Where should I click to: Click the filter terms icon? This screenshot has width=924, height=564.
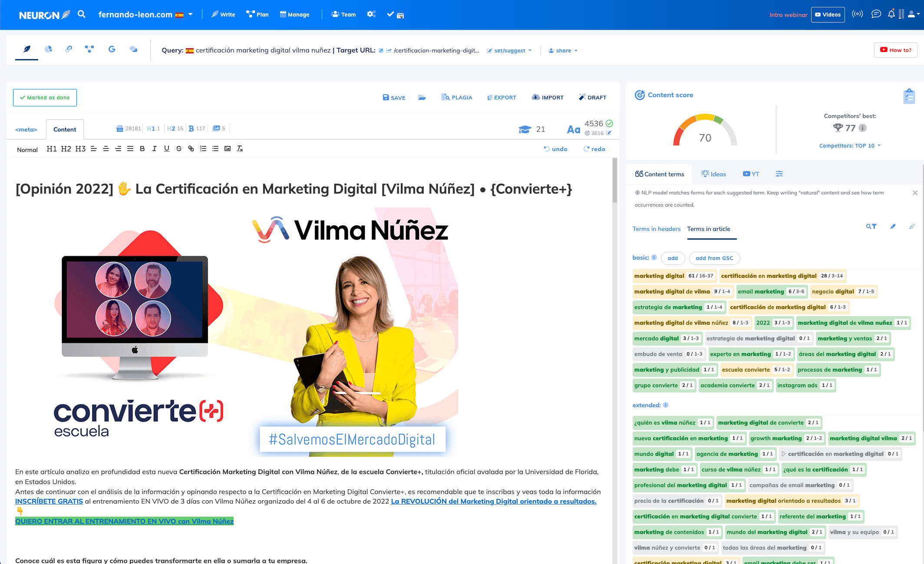click(x=871, y=226)
